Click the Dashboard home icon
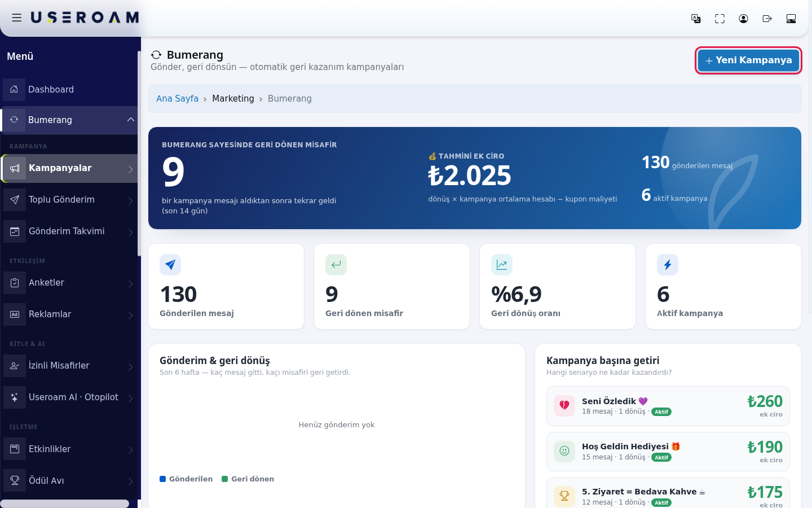This screenshot has height=508, width=812. [14, 89]
